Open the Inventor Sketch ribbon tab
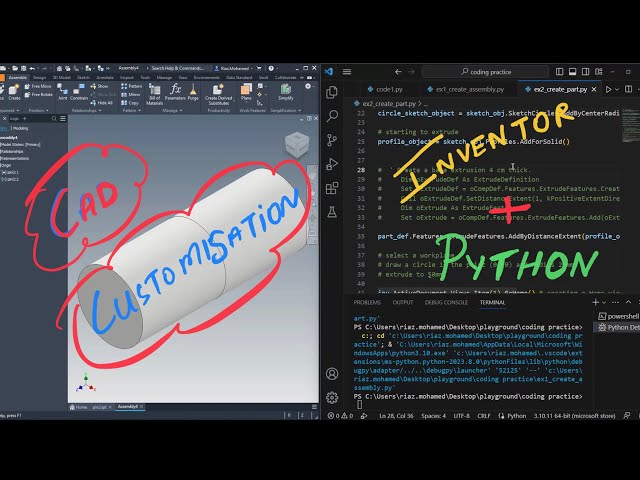Image resolution: width=640 pixels, height=480 pixels. point(83,78)
